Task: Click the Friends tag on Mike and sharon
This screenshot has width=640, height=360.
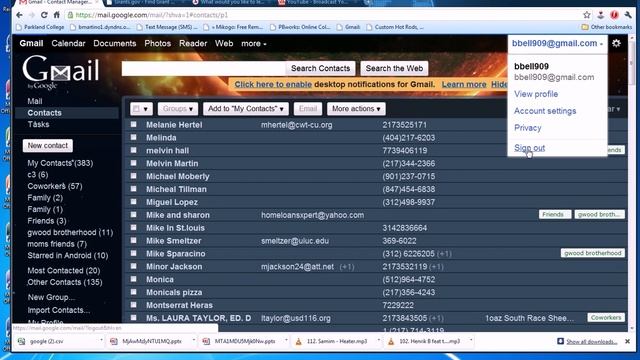Action: 555,214
